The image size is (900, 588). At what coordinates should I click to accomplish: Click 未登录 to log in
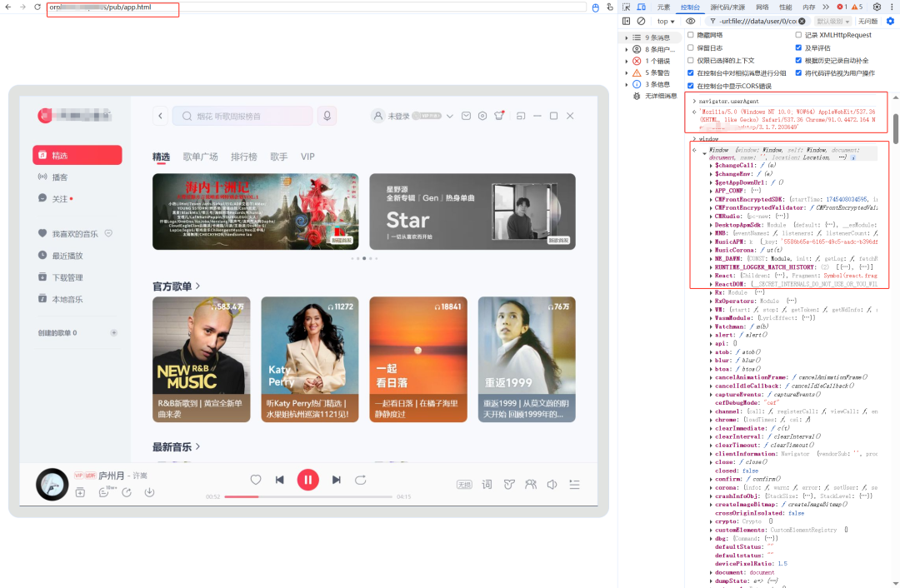pyautogui.click(x=398, y=117)
